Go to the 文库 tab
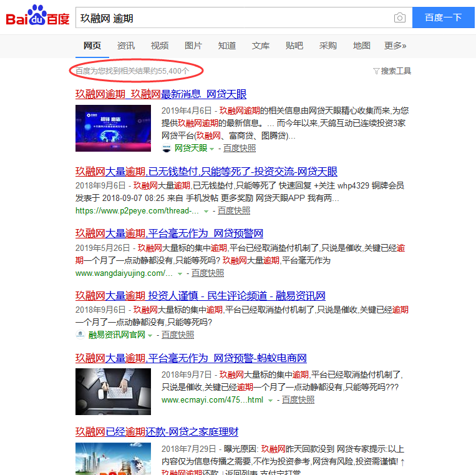The width and height of the screenshot is (476, 475). pyautogui.click(x=261, y=46)
